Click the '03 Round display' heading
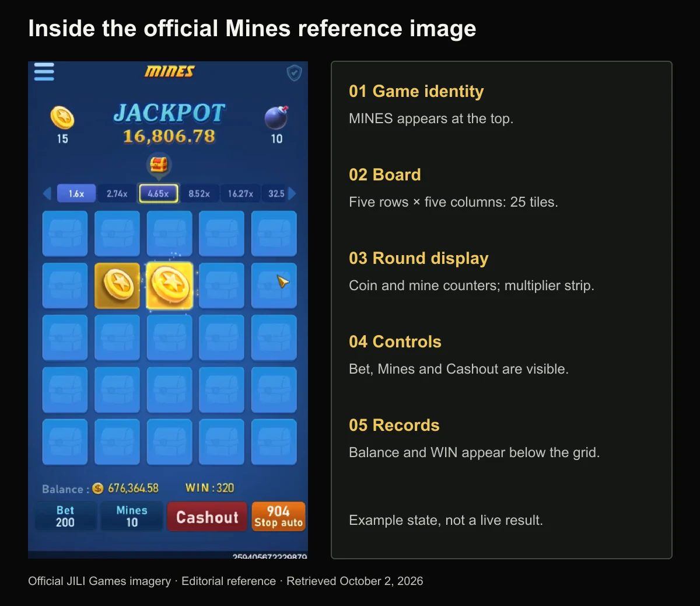Screen dimensions: 700x606 click(x=419, y=258)
